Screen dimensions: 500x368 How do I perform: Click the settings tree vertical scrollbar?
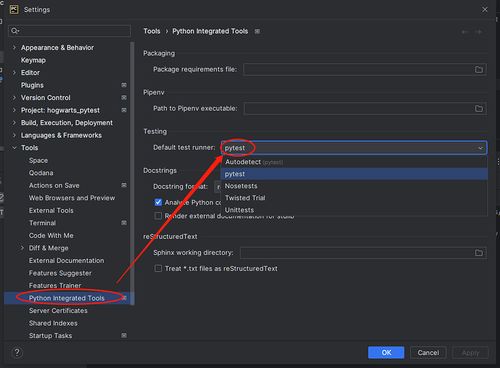(x=132, y=173)
